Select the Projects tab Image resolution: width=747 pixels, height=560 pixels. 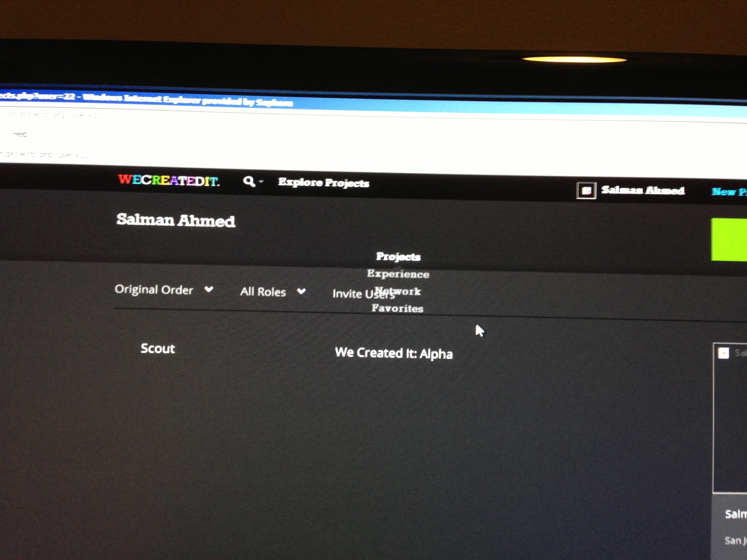tap(398, 257)
